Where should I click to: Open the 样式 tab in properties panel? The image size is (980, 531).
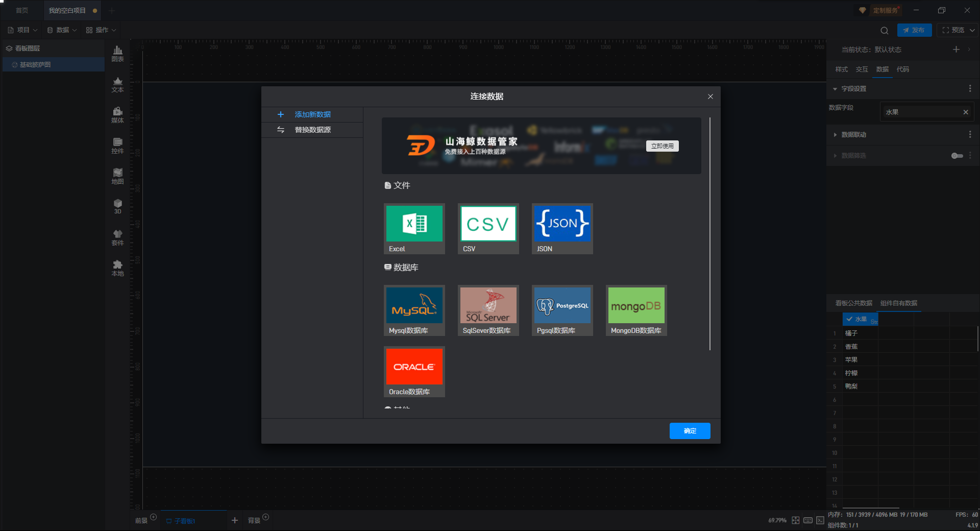(x=841, y=69)
